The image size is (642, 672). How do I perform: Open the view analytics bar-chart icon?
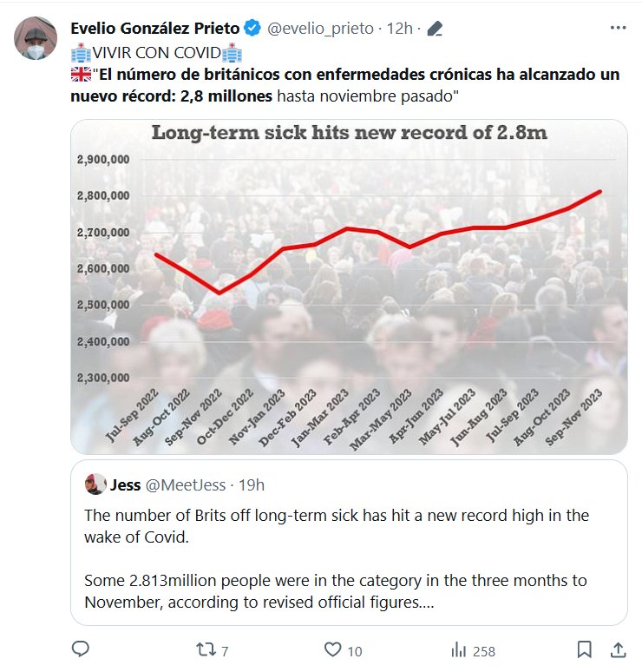tap(458, 649)
